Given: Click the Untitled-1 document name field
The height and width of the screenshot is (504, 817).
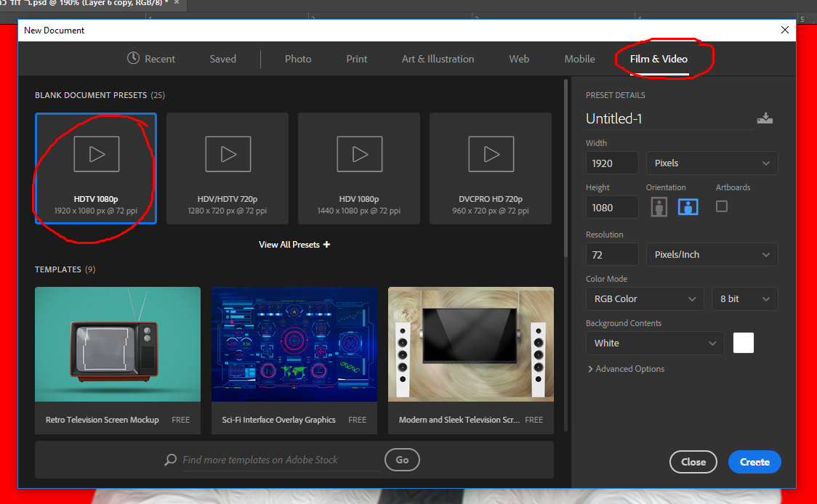Looking at the screenshot, I should click(669, 118).
